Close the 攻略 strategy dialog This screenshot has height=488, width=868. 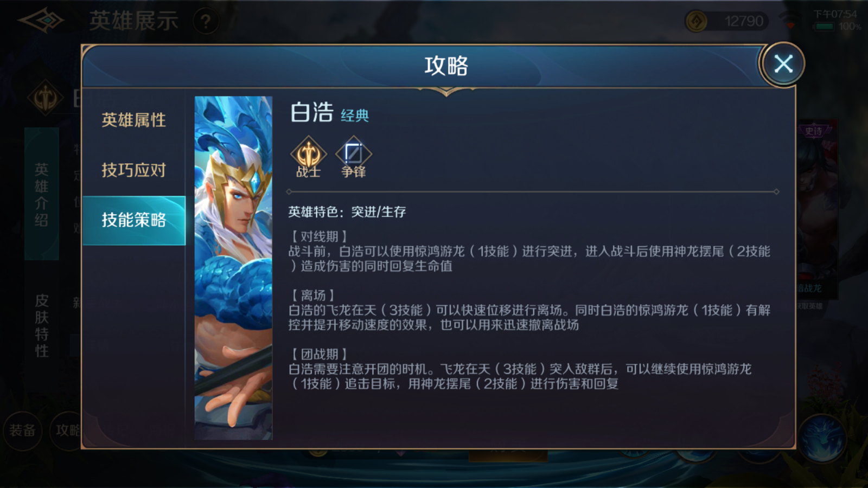(782, 64)
